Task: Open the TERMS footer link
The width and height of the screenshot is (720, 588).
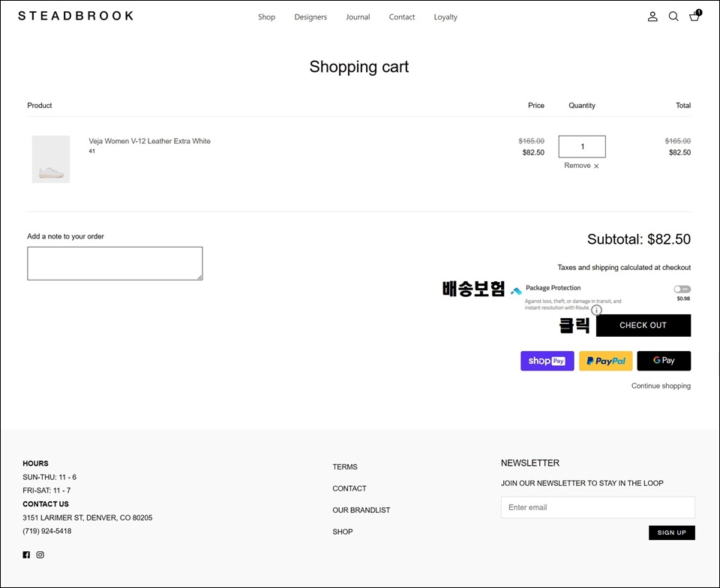Action: click(345, 466)
